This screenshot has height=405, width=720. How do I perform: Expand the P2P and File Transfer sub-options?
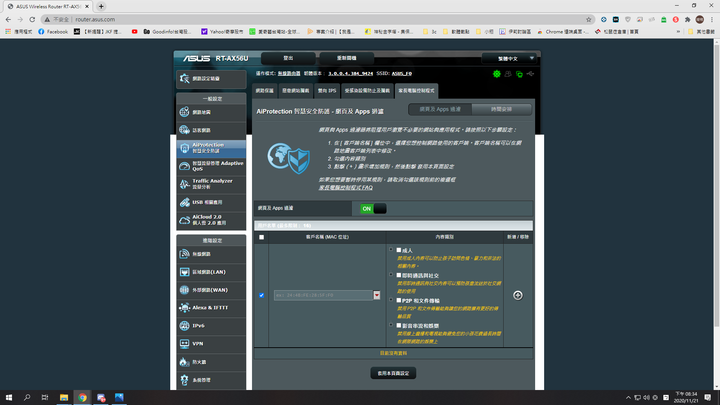(x=391, y=300)
